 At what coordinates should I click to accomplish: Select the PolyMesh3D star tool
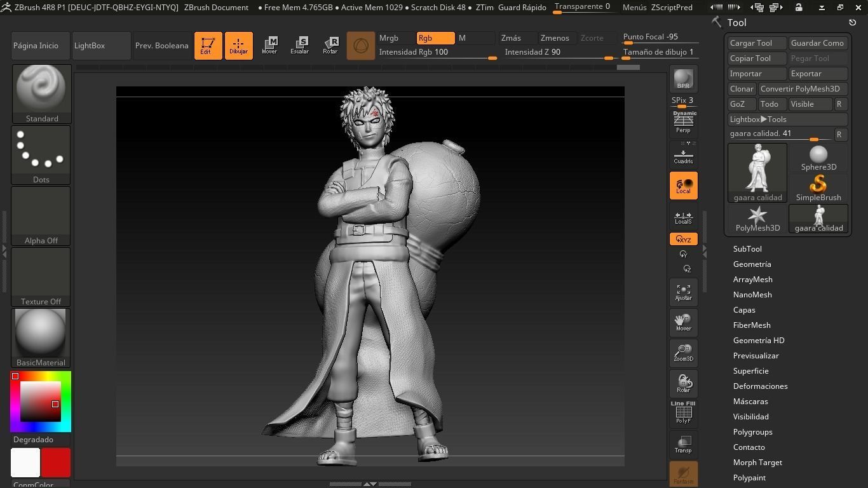pos(757,219)
